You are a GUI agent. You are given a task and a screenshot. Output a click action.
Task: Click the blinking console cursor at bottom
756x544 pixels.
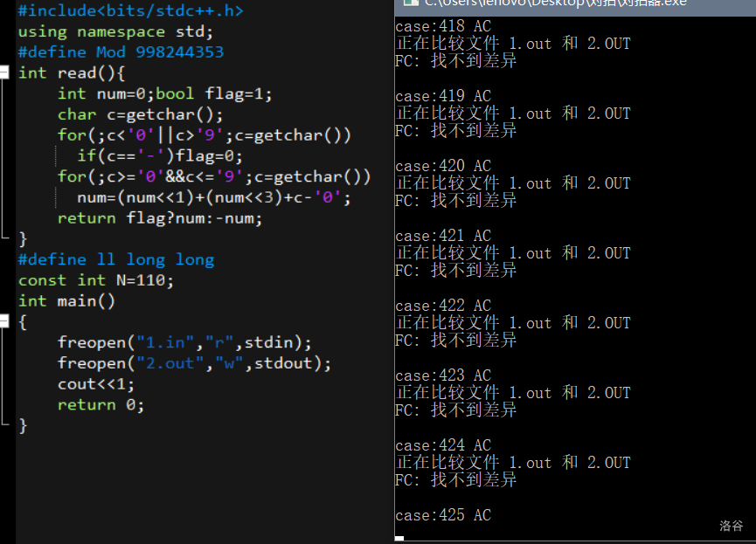coord(399,539)
